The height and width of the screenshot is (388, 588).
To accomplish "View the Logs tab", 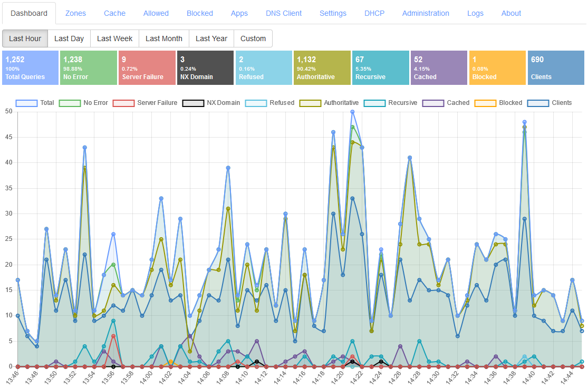I will coord(475,13).
